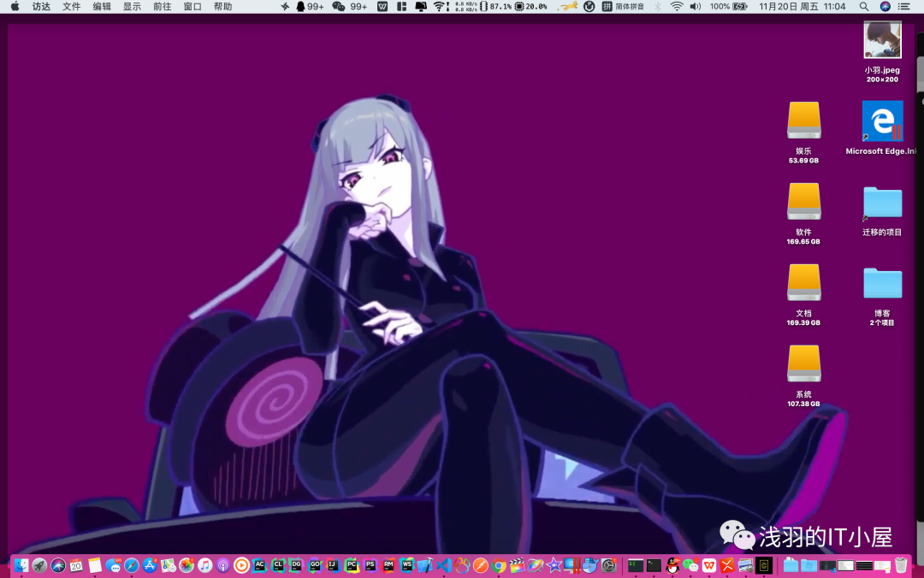Open Calendar app in the Dock
The image size is (924, 578).
(76, 566)
